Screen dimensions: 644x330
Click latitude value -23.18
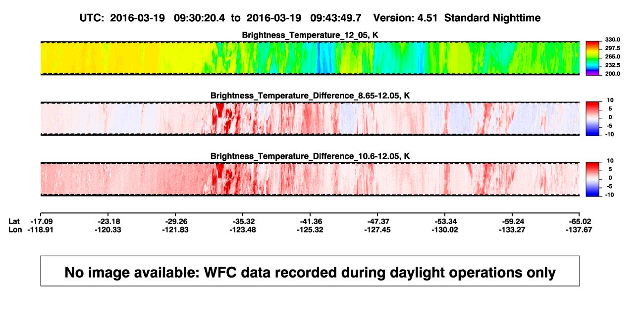pos(108,221)
